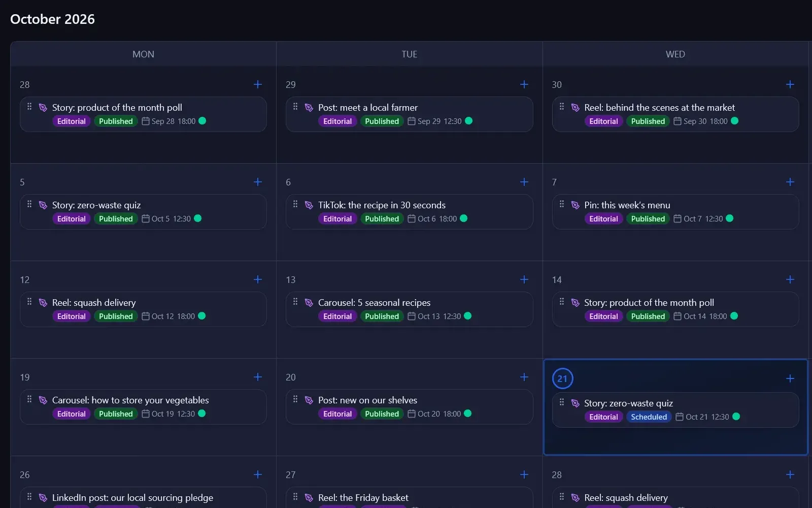Click the 'Sep 30 18:00' date text
Viewport: 812px width, 508px height.
tap(705, 121)
